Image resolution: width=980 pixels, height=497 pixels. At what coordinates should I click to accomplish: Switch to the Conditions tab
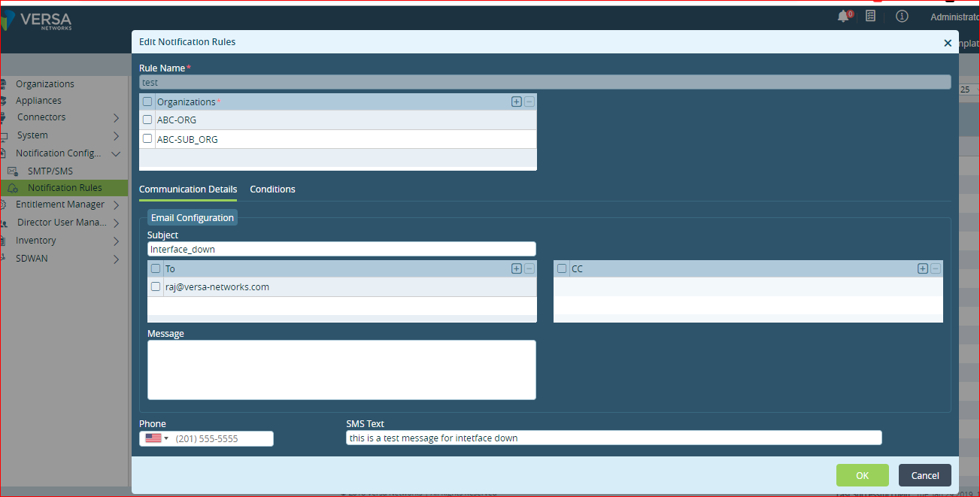tap(272, 189)
